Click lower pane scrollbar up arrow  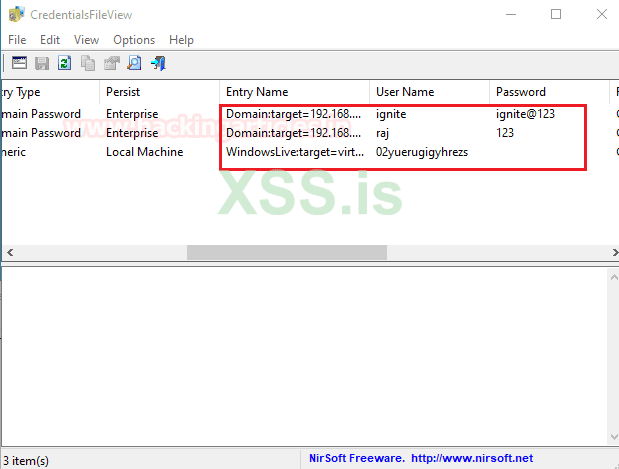pyautogui.click(x=614, y=277)
